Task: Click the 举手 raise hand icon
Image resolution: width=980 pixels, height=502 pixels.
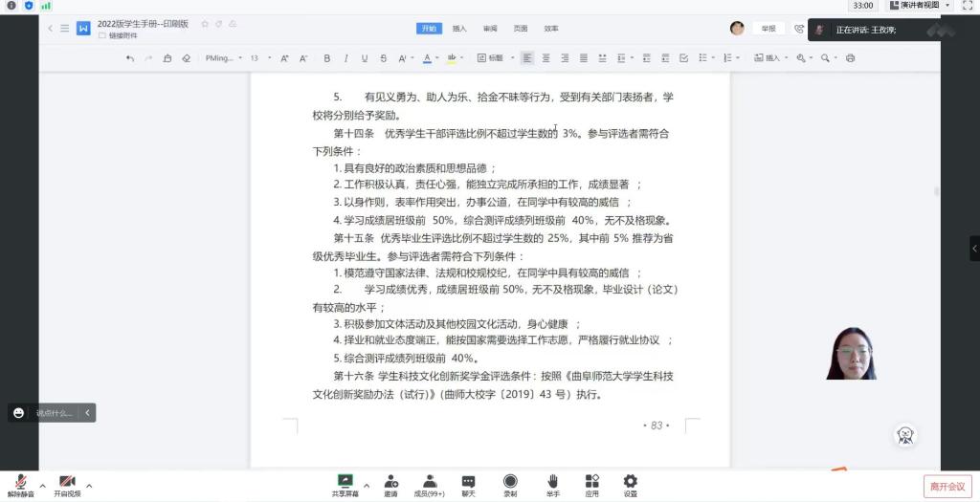Action: coord(552,486)
